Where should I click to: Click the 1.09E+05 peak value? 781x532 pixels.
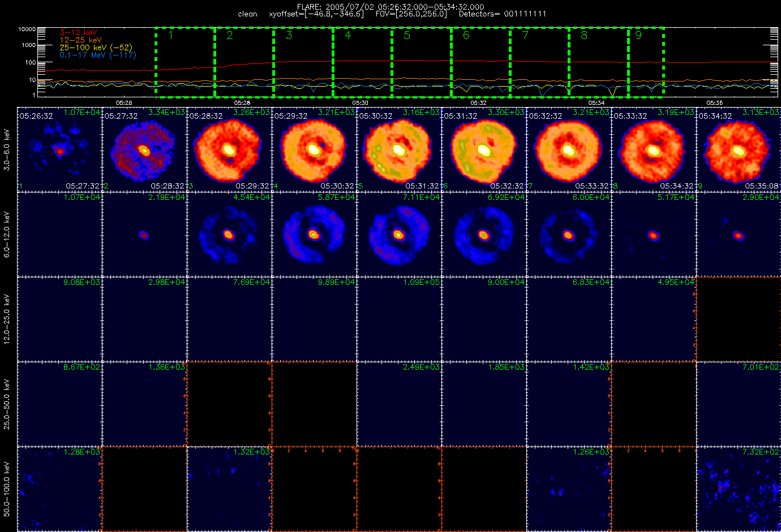pyautogui.click(x=422, y=282)
